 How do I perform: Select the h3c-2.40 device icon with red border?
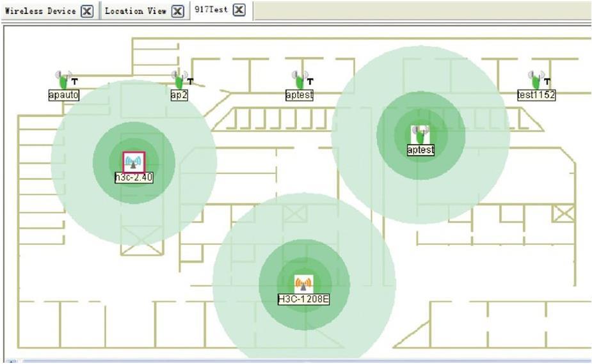pyautogui.click(x=134, y=162)
